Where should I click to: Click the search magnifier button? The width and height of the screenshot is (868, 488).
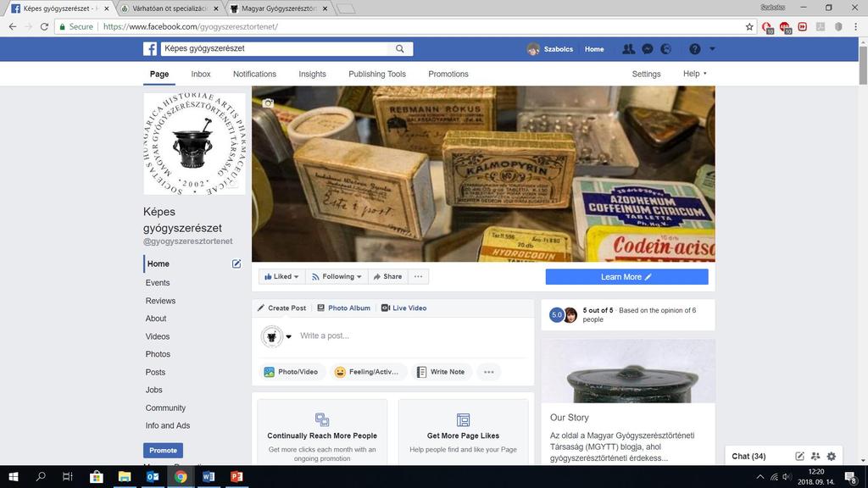pos(400,48)
